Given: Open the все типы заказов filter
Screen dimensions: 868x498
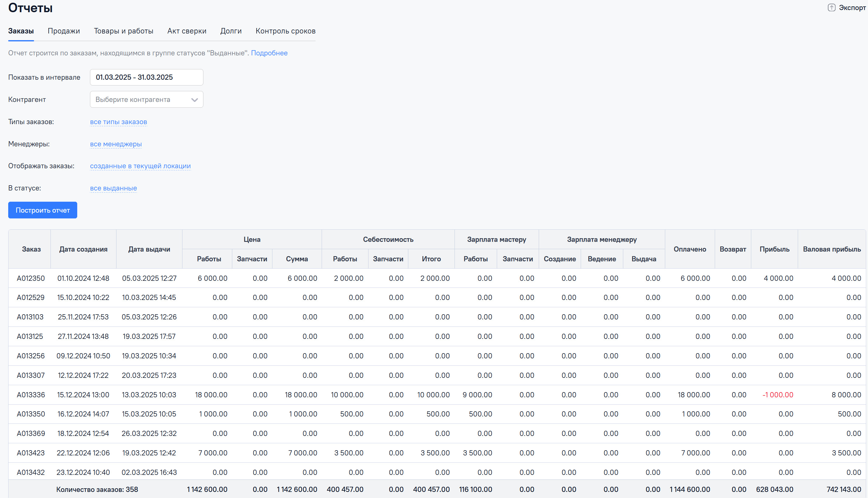Looking at the screenshot, I should (x=119, y=122).
